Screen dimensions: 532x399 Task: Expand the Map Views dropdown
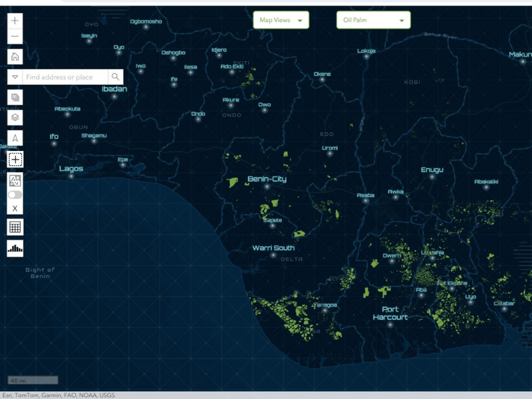tap(281, 21)
